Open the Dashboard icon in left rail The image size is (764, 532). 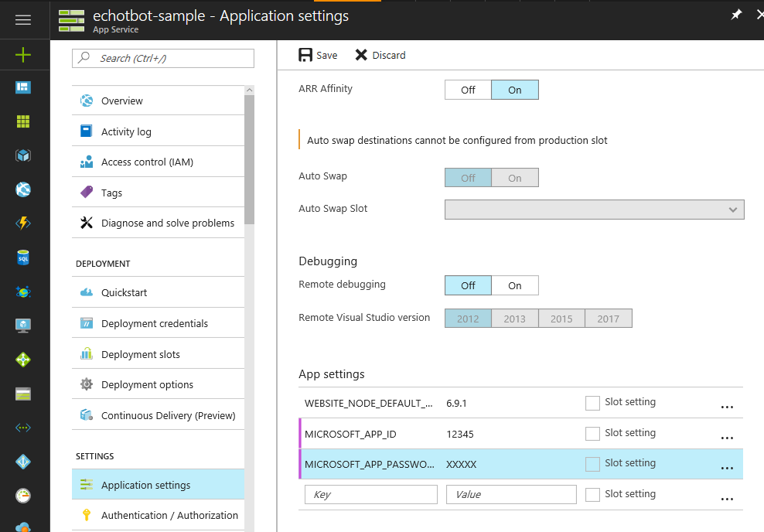pyautogui.click(x=23, y=87)
